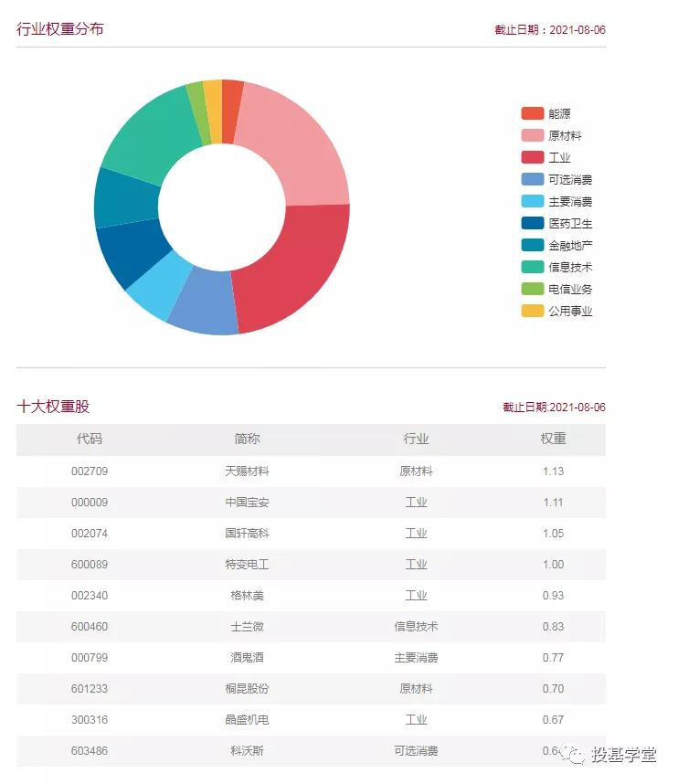Click the periwinkle 可选消费 donut slice
This screenshot has height=784, width=678.
tap(206, 303)
